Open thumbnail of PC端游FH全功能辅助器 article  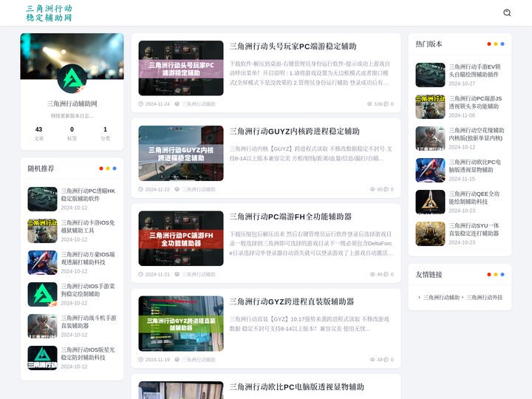point(181,239)
